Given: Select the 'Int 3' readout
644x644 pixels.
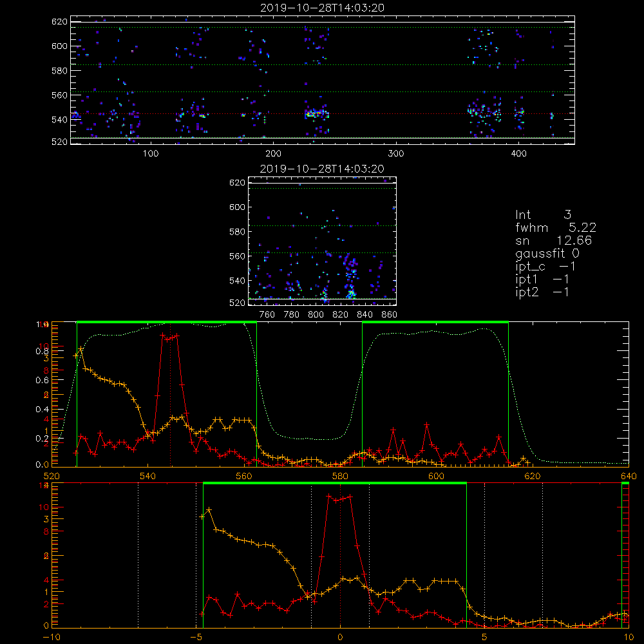Looking at the screenshot, I should 544,214.
